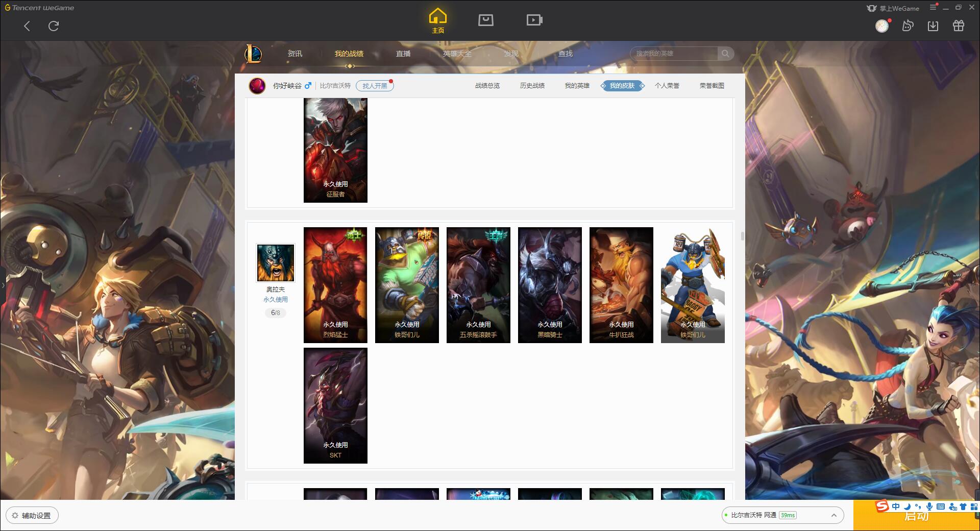The width and height of the screenshot is (980, 531).
Task: Open the downloads icon
Action: (x=933, y=26)
